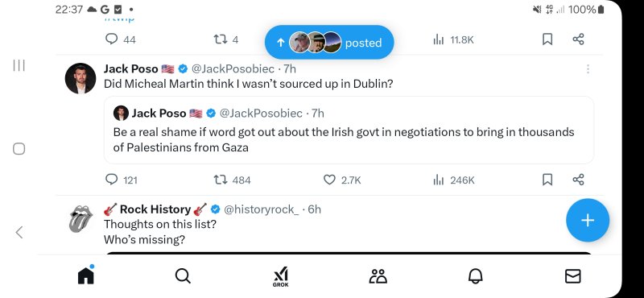Image resolution: width=644 pixels, height=298 pixels.
Task: Open Communities icon in bottom navigation
Action: coord(378,276)
